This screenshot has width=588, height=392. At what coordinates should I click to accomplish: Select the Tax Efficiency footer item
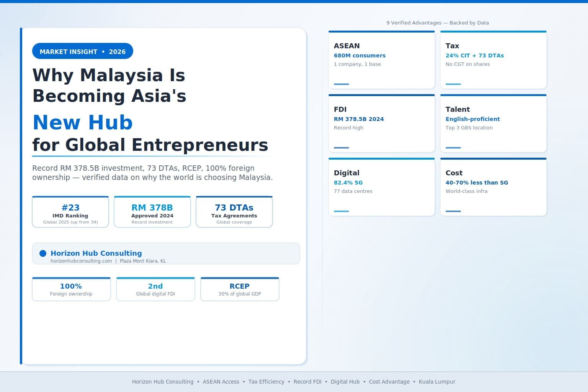(x=266, y=382)
